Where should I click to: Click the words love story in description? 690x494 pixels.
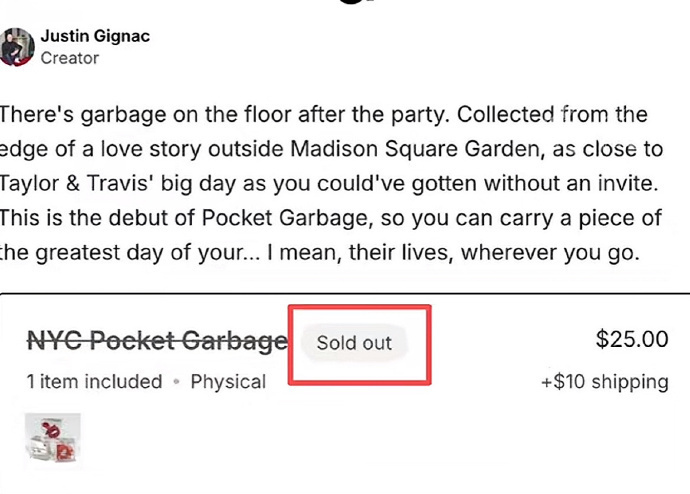pos(150,149)
